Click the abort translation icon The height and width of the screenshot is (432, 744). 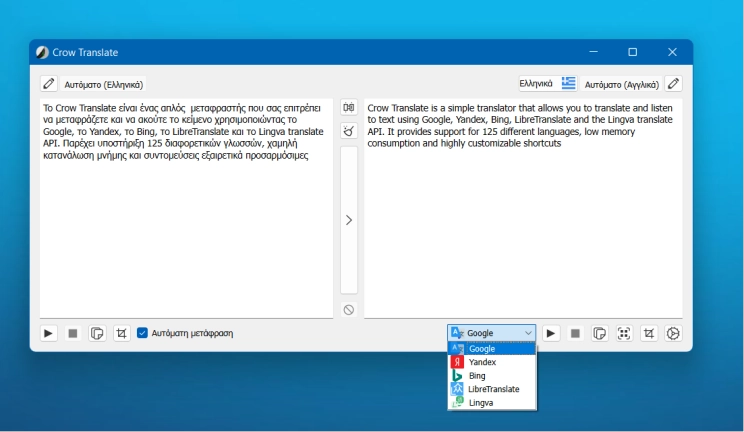[349, 310]
